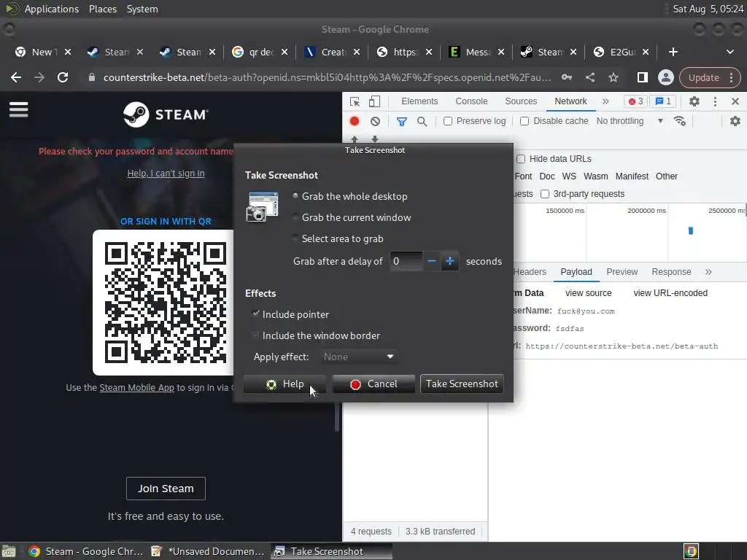Open the Steam Mobile App link
The height and width of the screenshot is (560, 747).
136,388
